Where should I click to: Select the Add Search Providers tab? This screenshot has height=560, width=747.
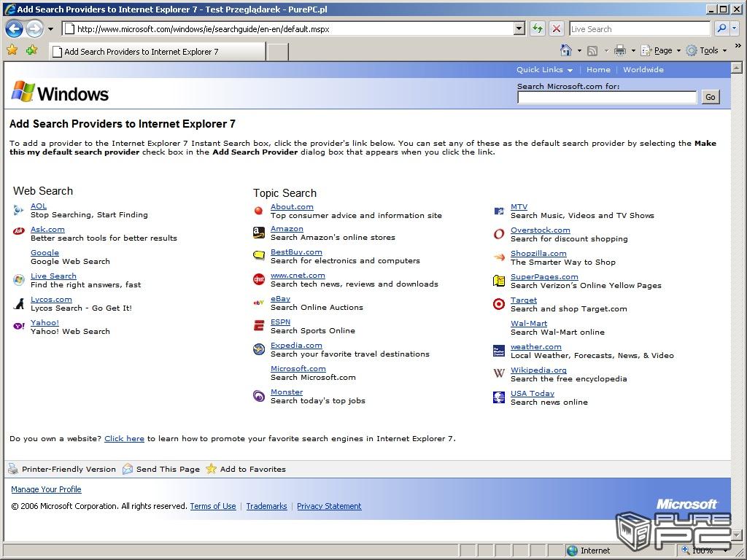point(158,52)
